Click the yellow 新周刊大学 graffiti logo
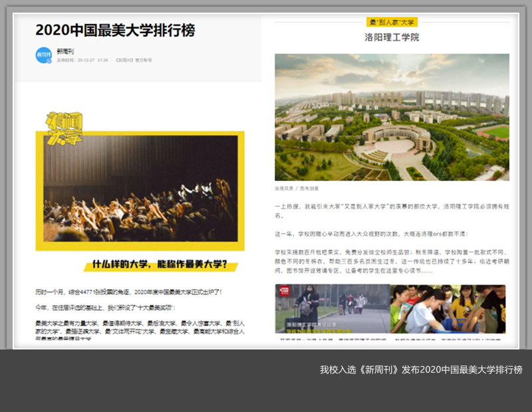 point(64,128)
